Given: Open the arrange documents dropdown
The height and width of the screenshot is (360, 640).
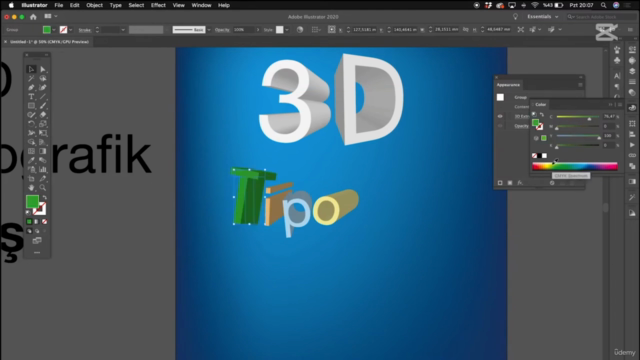Looking at the screenshot, I should coord(51,16).
